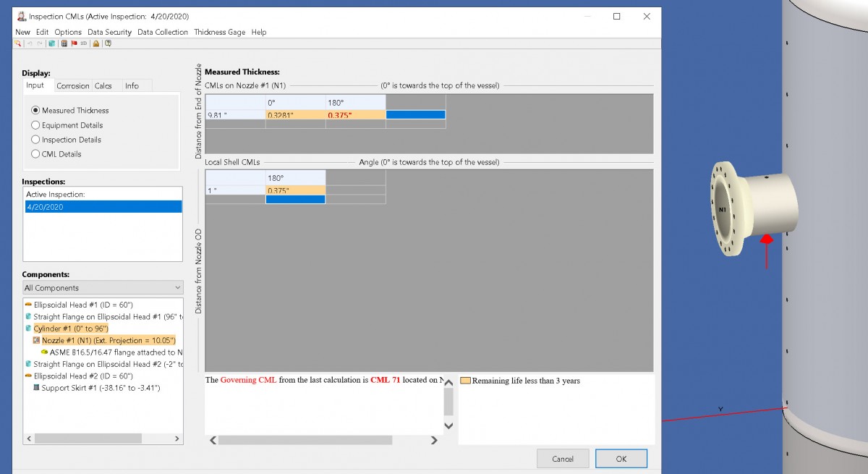Click the Cancel button
Viewport: 868px width, 474px height.
563,458
